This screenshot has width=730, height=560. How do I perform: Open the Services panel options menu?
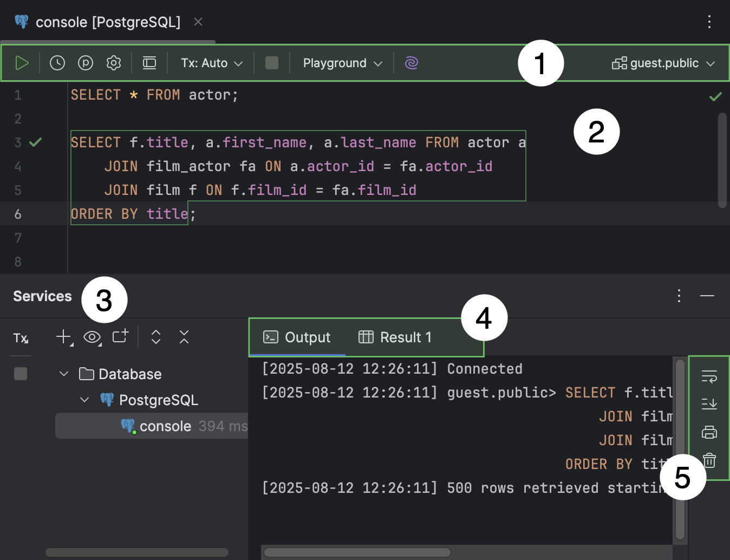(x=679, y=296)
